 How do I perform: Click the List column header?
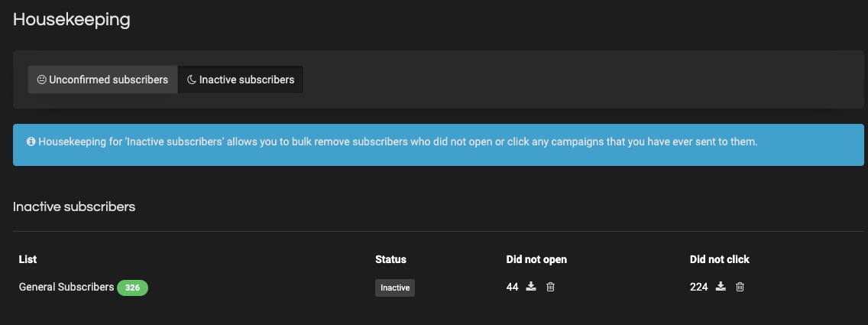pos(28,259)
